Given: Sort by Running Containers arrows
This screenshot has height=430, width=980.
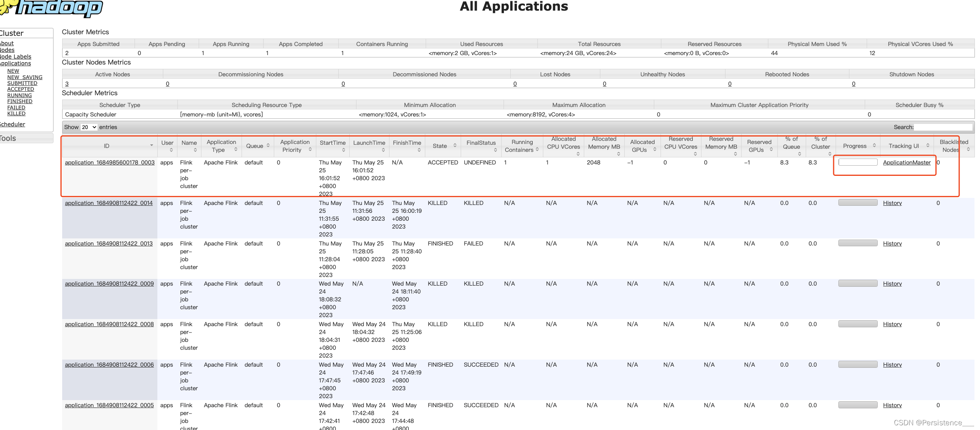Looking at the screenshot, I should point(537,149).
